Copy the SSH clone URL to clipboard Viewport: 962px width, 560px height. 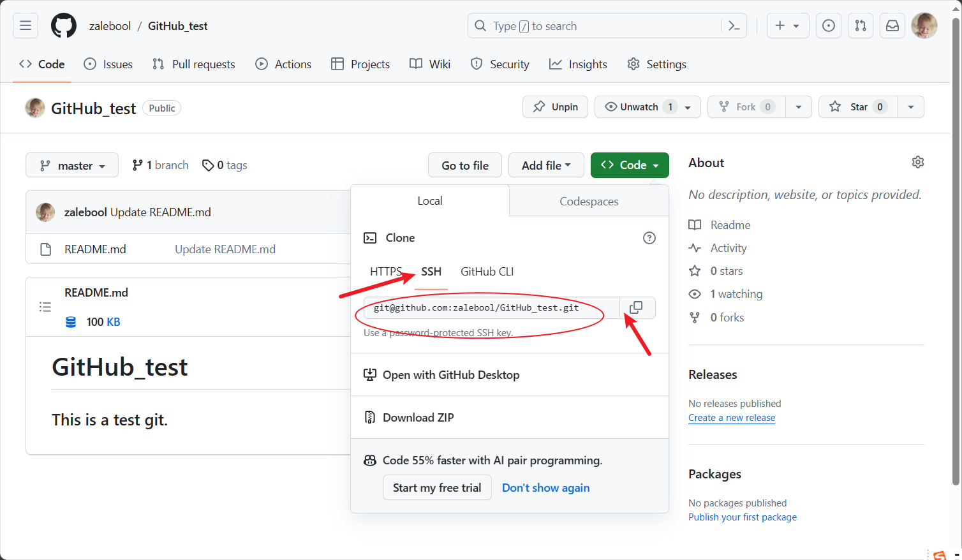click(x=636, y=307)
